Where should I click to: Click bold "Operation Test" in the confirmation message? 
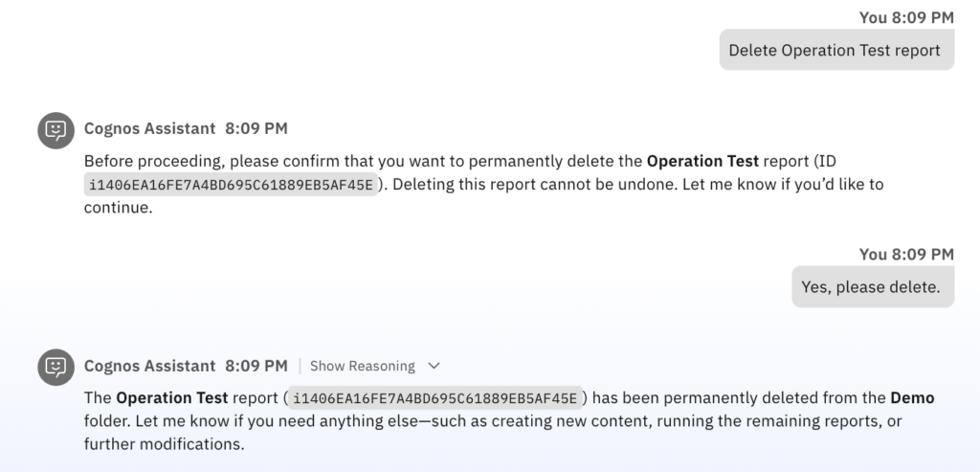(702, 161)
